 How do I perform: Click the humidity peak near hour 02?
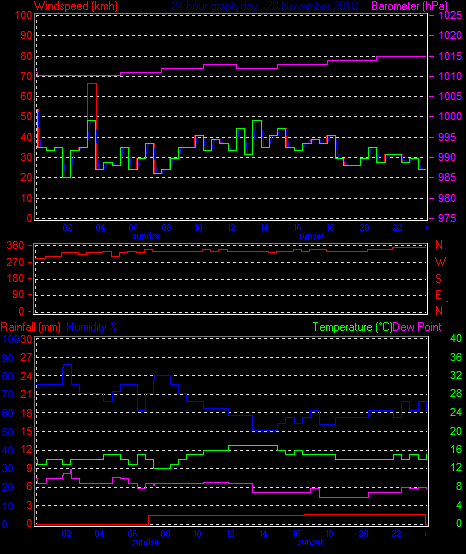pos(67,365)
